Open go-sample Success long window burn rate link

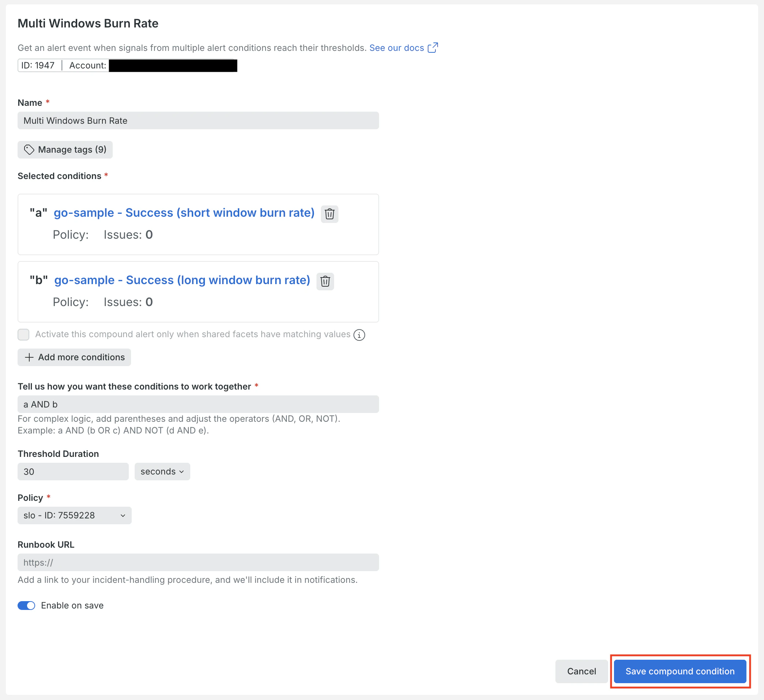point(182,280)
